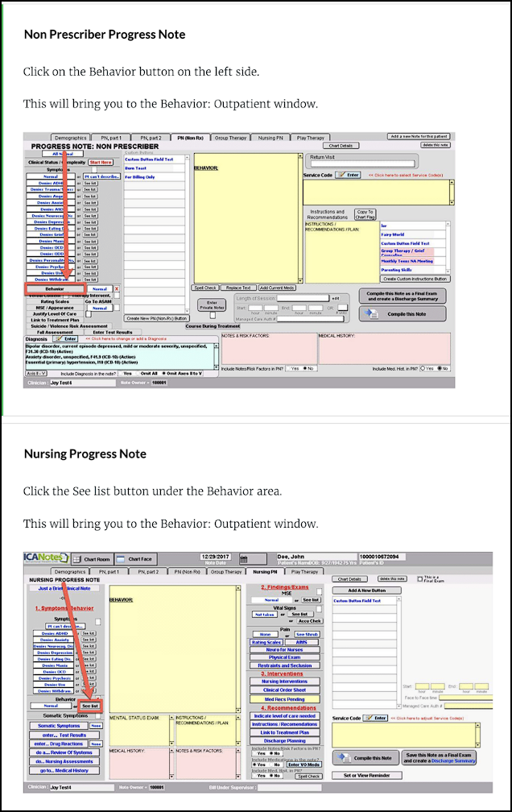Click Set or View Reminder button
Screen dimensions: 512x812
click(x=366, y=775)
